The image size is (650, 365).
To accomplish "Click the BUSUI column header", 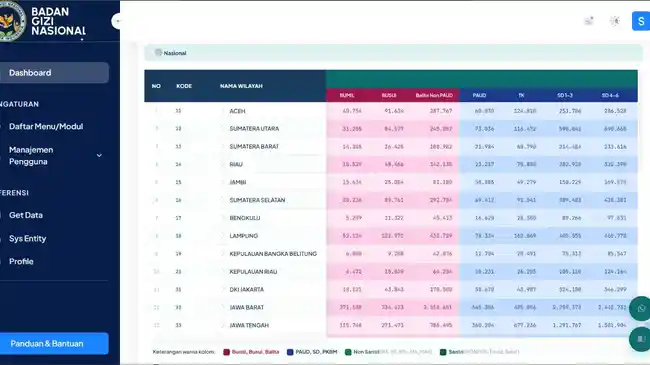I will pyautogui.click(x=389, y=95).
